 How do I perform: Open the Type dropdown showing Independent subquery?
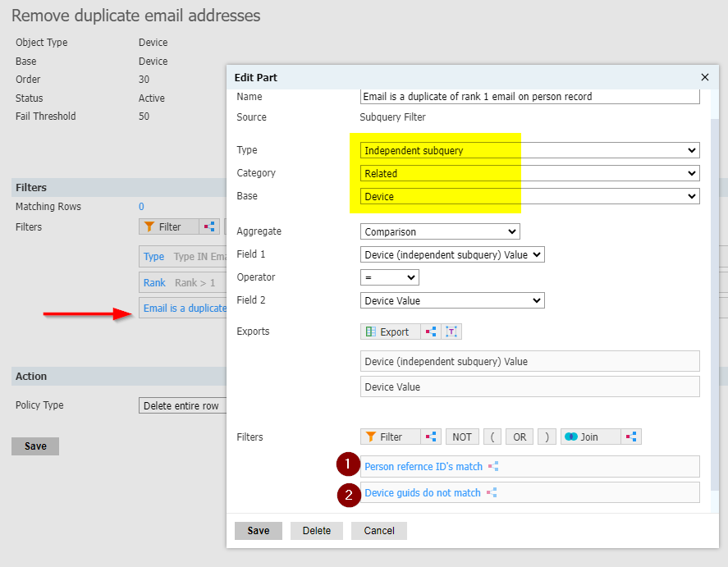(x=529, y=150)
